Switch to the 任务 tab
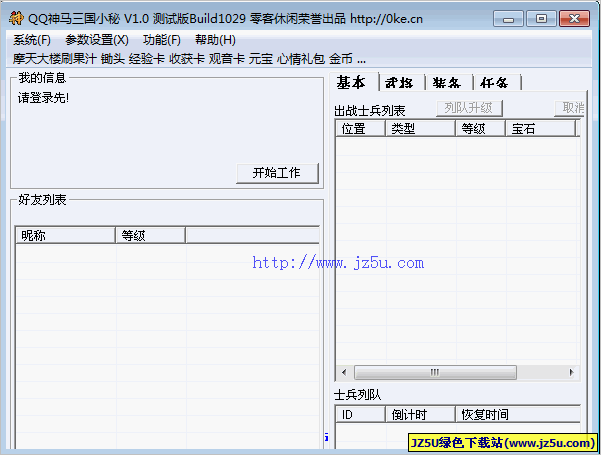 [x=495, y=83]
